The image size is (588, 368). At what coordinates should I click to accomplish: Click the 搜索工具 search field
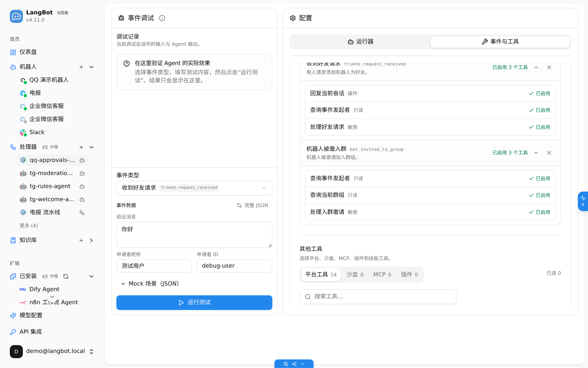[378, 297]
